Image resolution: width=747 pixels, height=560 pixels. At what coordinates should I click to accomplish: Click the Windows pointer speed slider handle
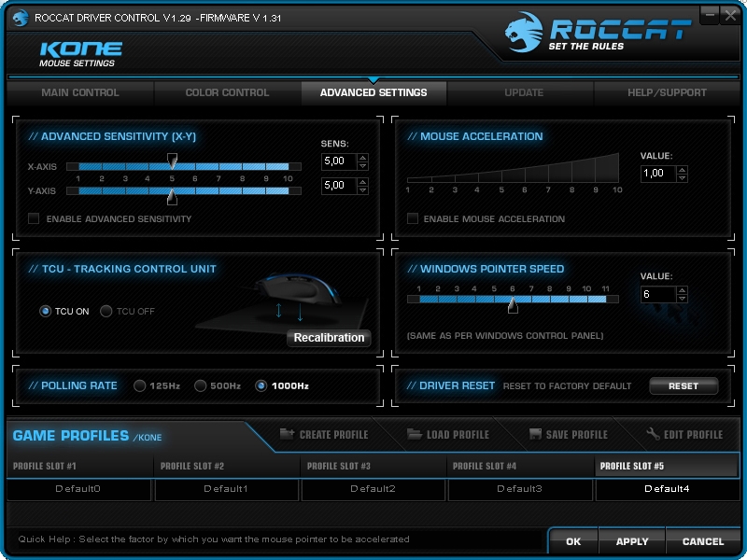point(513,305)
